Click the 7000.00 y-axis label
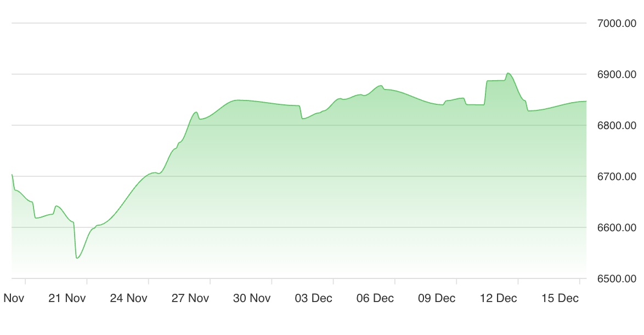Screen dimensions: 644x335 615,23
